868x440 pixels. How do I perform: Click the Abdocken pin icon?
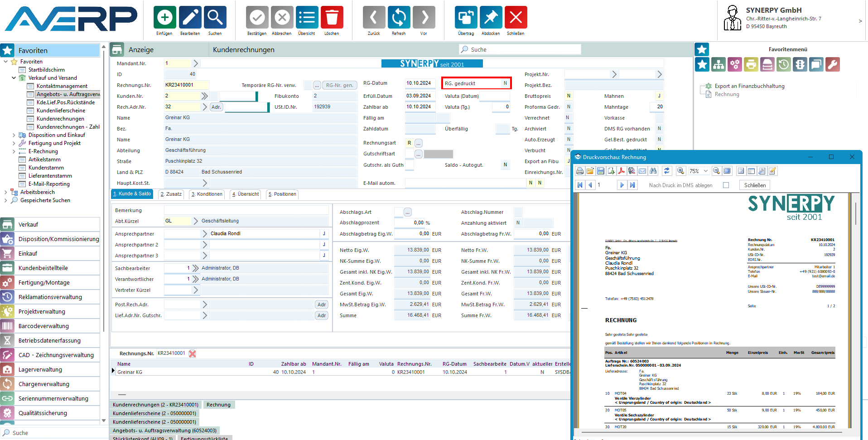(x=491, y=18)
